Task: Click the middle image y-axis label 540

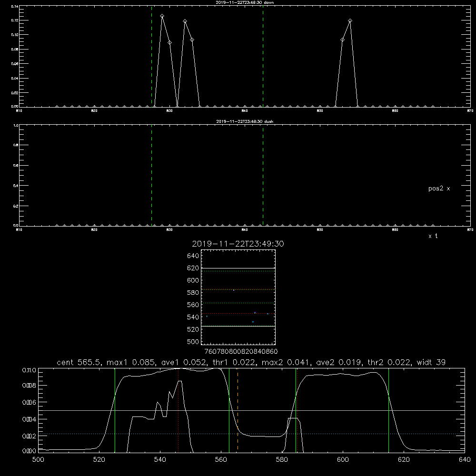Action: point(193,317)
